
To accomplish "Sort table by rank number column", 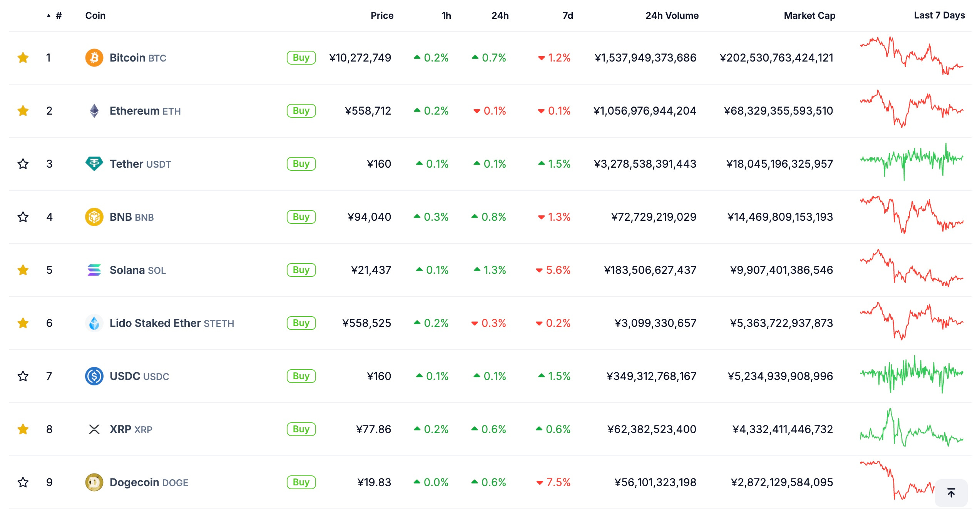I will [59, 15].
